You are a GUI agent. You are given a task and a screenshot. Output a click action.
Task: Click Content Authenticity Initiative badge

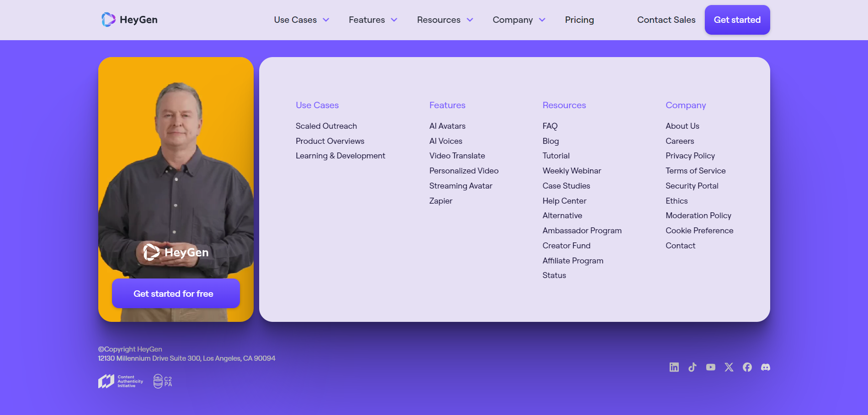tap(121, 381)
